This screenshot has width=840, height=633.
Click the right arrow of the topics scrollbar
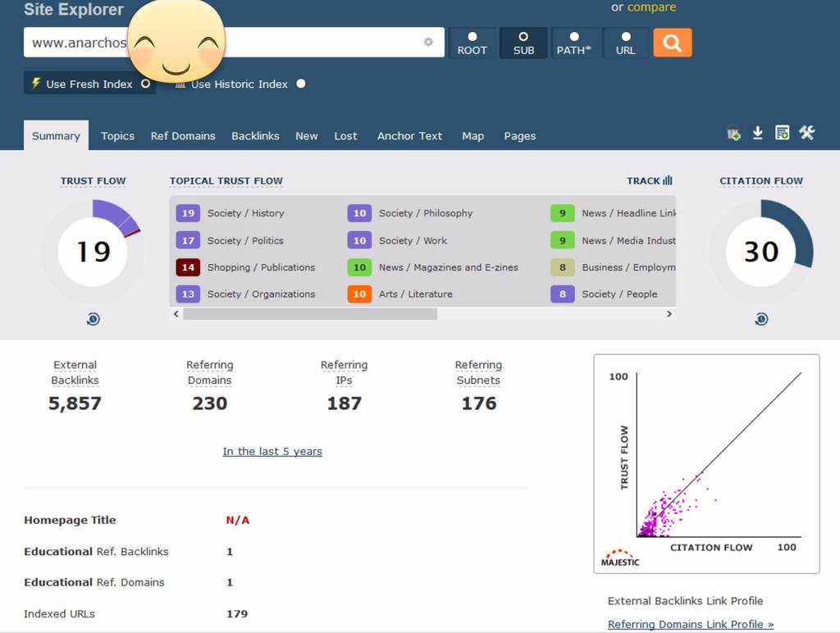(669, 314)
